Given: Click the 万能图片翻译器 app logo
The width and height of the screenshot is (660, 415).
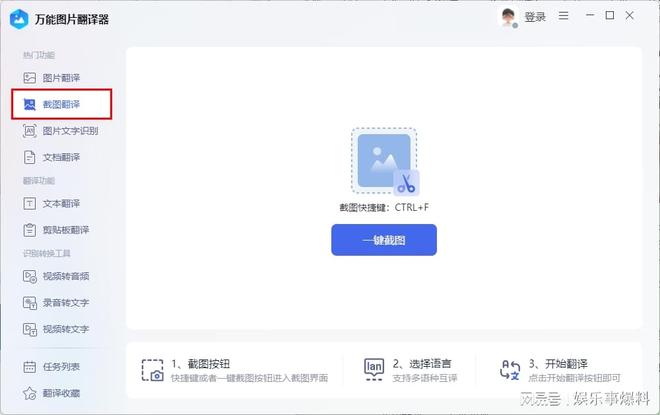Looking at the screenshot, I should (x=19, y=19).
